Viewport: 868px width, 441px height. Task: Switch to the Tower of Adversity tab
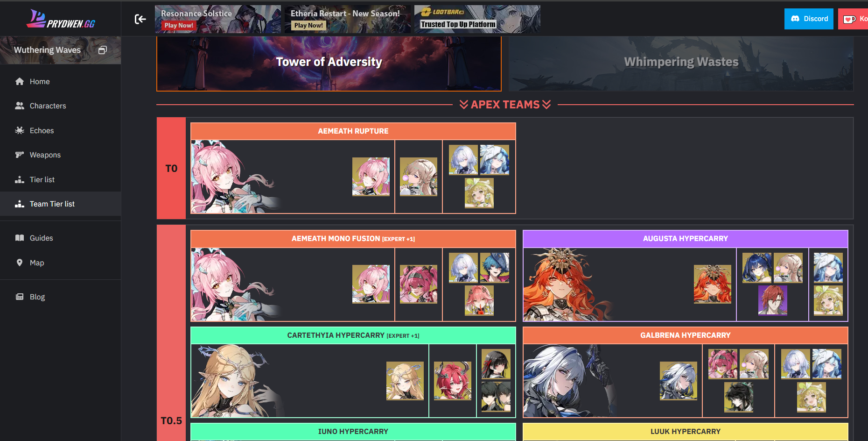pos(329,63)
